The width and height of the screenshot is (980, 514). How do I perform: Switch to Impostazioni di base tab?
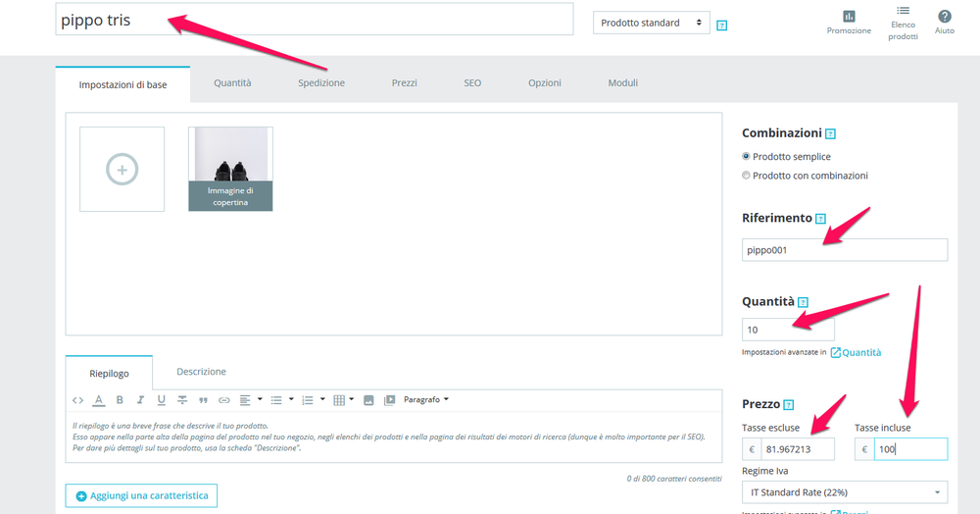(x=122, y=84)
